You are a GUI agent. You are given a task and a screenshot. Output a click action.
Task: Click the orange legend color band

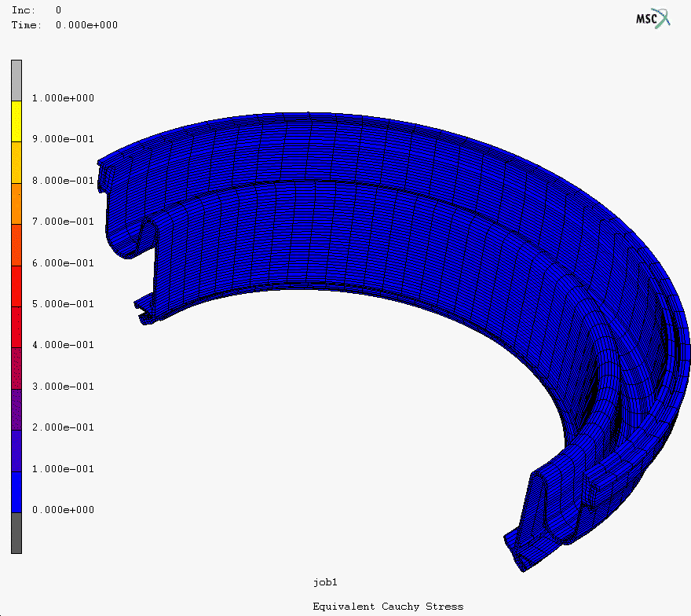[x=16, y=203]
